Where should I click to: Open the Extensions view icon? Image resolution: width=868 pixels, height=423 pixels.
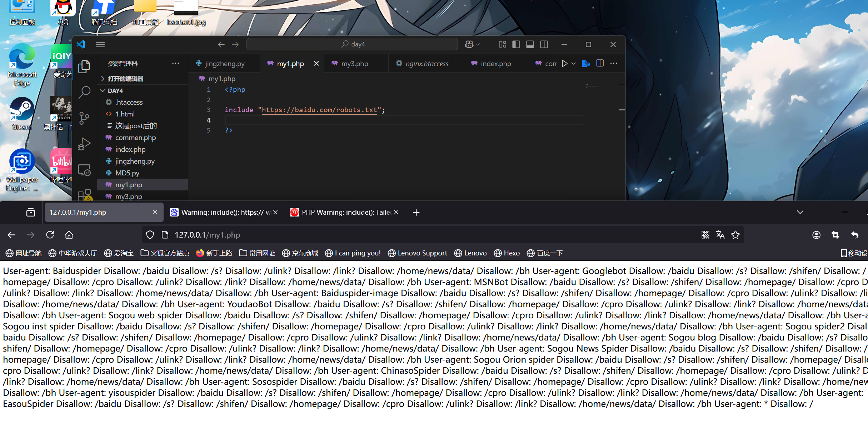[x=84, y=195]
